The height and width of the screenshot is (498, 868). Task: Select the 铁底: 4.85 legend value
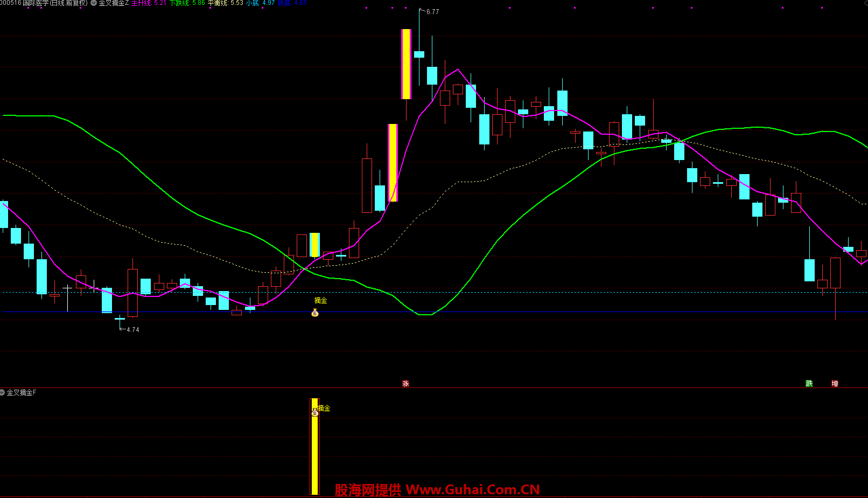[x=292, y=3]
